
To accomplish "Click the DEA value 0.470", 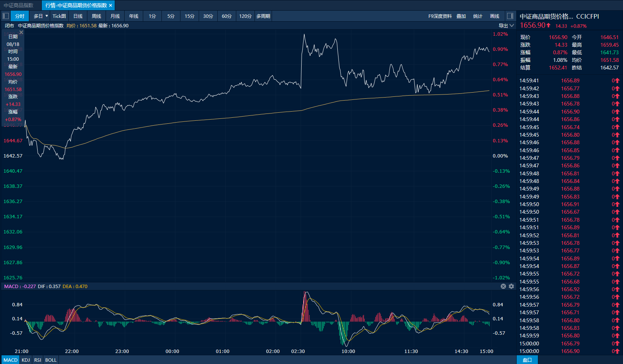I will coord(81,287).
